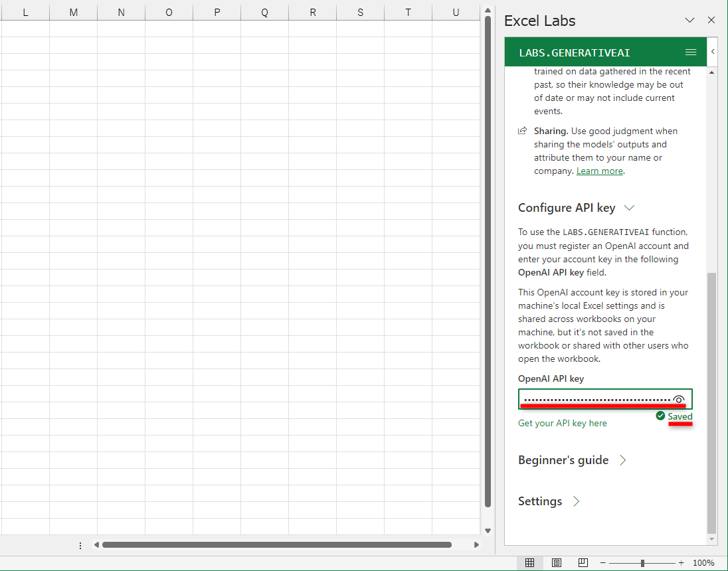728x571 pixels.
Task: Click the sheet vertical scrollbar thumb
Action: click(x=488, y=262)
